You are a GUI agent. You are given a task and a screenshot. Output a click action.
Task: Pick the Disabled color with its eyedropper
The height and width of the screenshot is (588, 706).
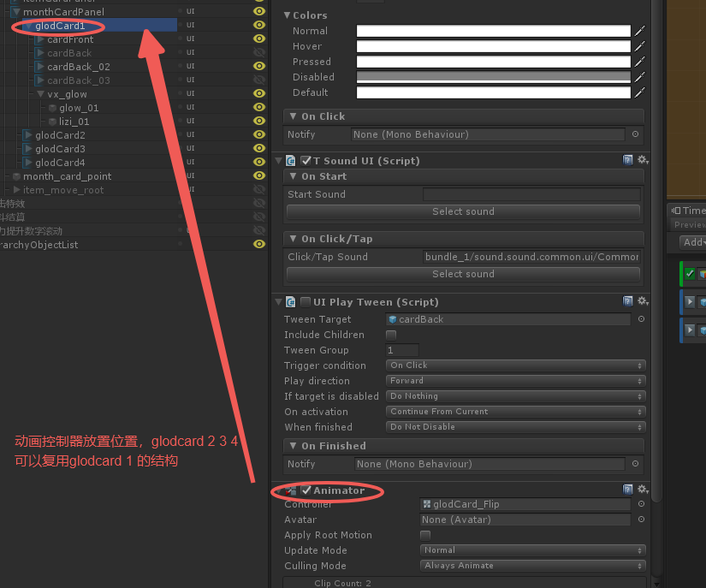[x=639, y=77]
